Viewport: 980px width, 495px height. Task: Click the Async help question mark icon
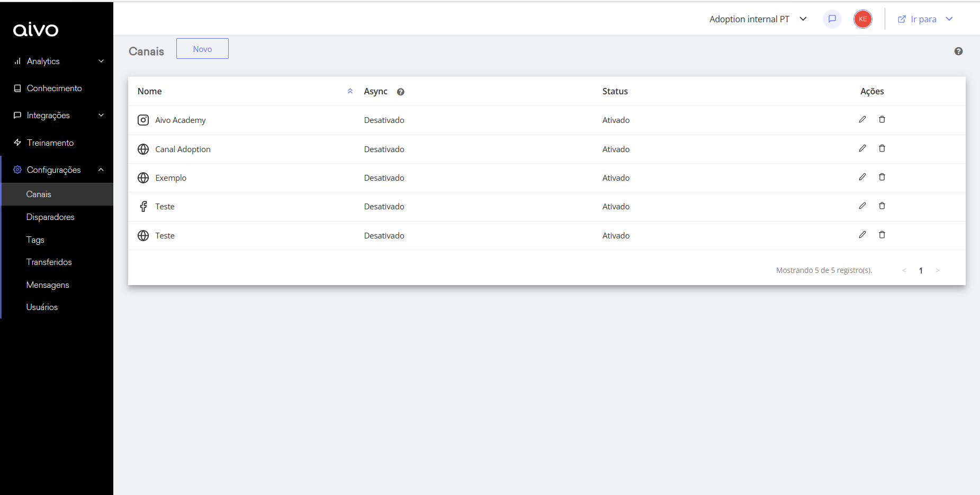coord(401,92)
